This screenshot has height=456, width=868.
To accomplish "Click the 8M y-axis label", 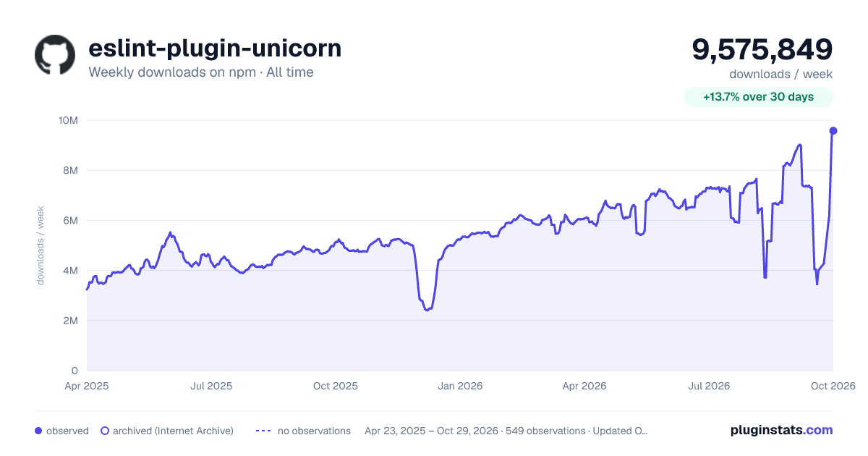I will pos(70,170).
